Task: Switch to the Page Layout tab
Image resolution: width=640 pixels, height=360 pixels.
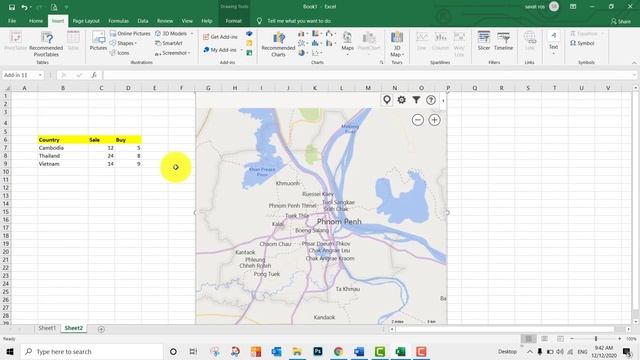Action: tap(86, 21)
